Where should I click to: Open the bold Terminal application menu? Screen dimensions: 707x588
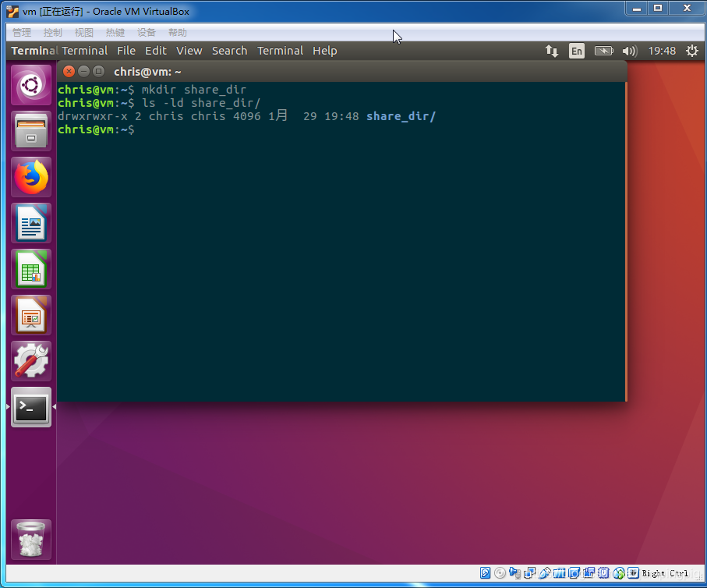pos(34,51)
